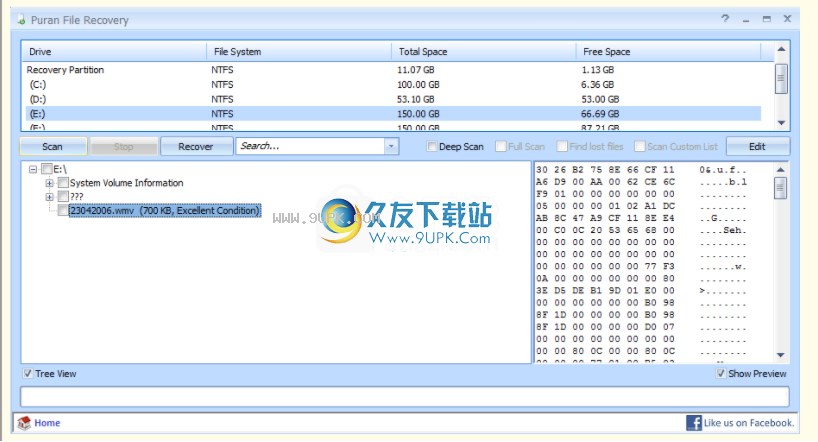The width and height of the screenshot is (818, 442).
Task: Expand the System Volume Information node
Action: [x=49, y=183]
